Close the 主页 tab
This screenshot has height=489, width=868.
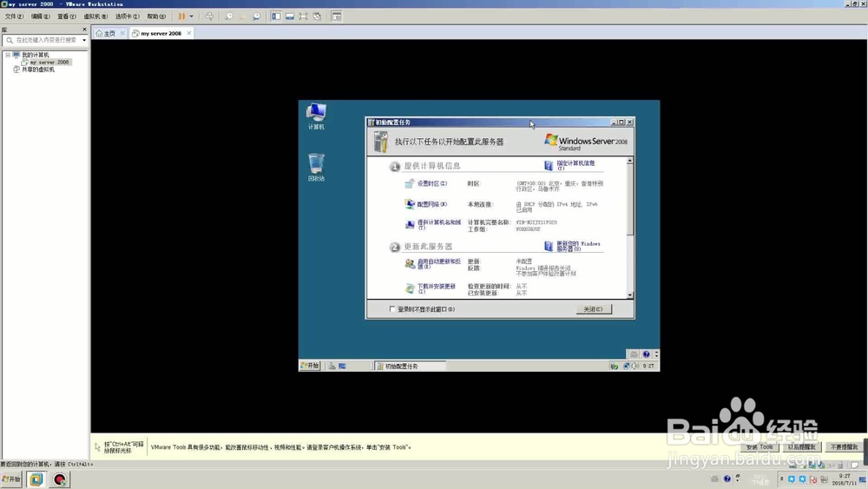tap(122, 33)
